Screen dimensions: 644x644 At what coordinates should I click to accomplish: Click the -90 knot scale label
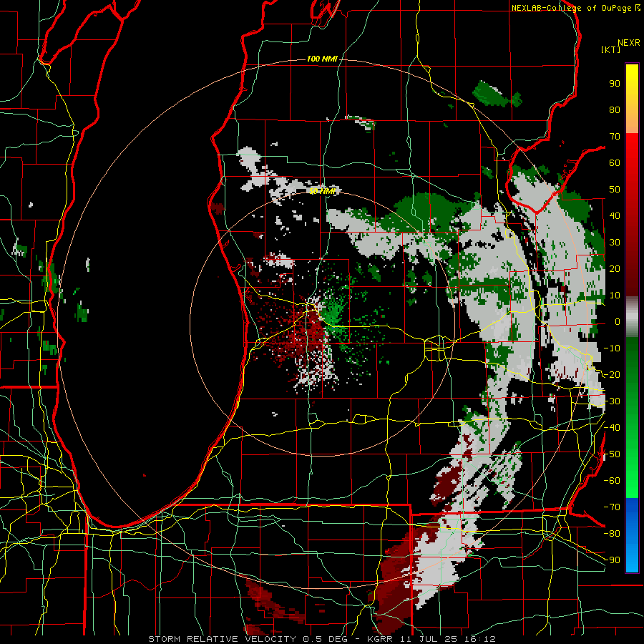[x=612, y=560]
